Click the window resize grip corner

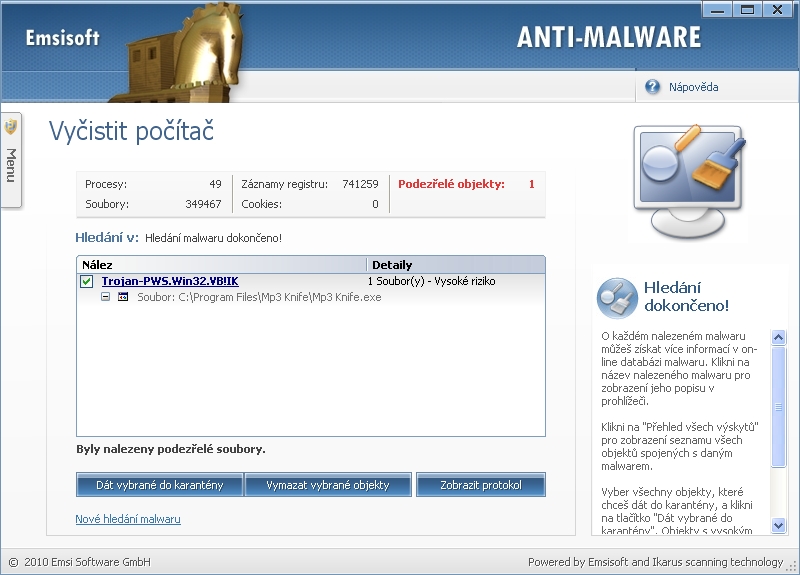(x=793, y=566)
